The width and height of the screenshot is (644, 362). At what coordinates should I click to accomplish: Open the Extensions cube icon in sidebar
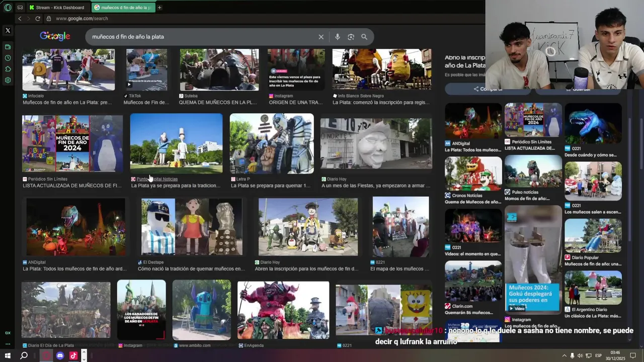coord(8,69)
